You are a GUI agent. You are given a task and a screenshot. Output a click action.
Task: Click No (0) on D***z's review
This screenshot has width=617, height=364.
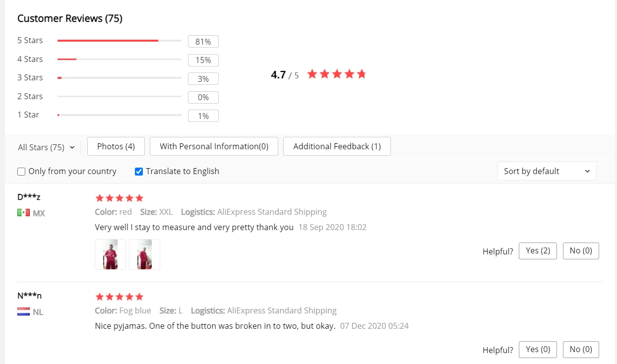[x=581, y=251]
